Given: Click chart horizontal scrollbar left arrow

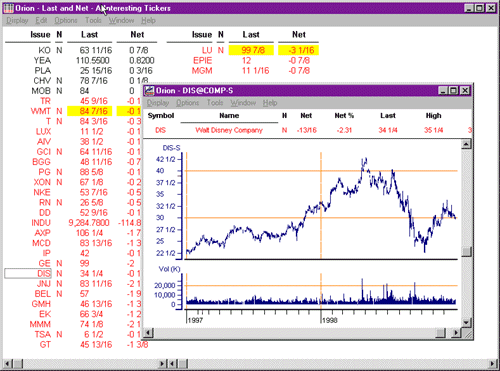Looking at the screenshot, I should click(x=148, y=332).
